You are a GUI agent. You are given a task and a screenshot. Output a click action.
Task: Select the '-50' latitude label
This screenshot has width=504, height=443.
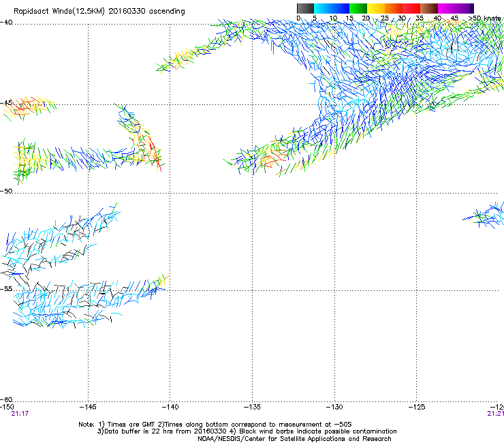(x=6, y=191)
